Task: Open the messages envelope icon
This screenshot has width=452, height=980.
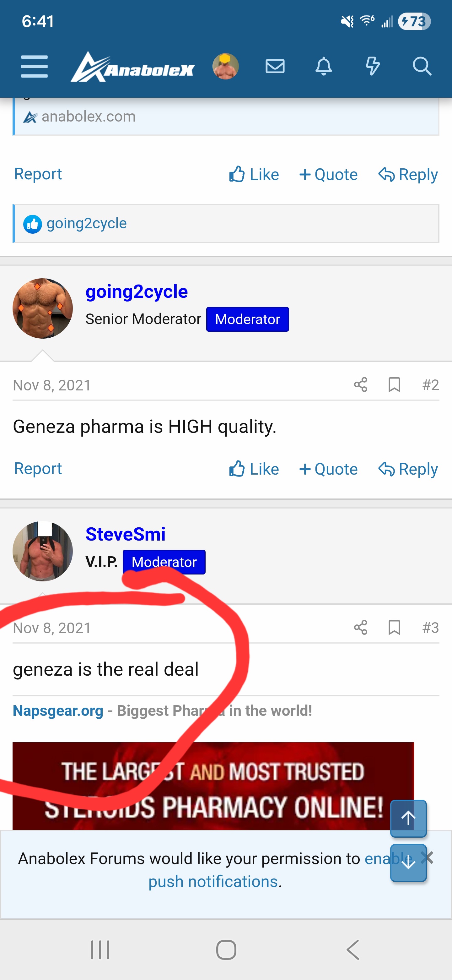Action: point(275,67)
